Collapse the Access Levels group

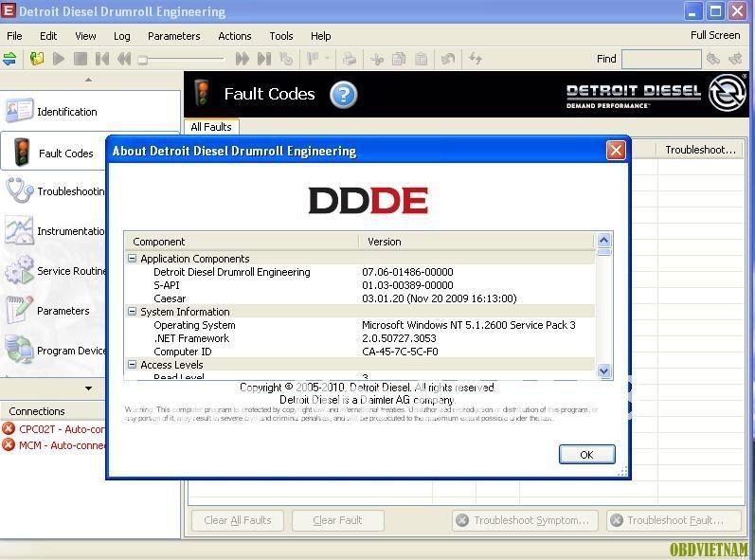click(x=132, y=365)
